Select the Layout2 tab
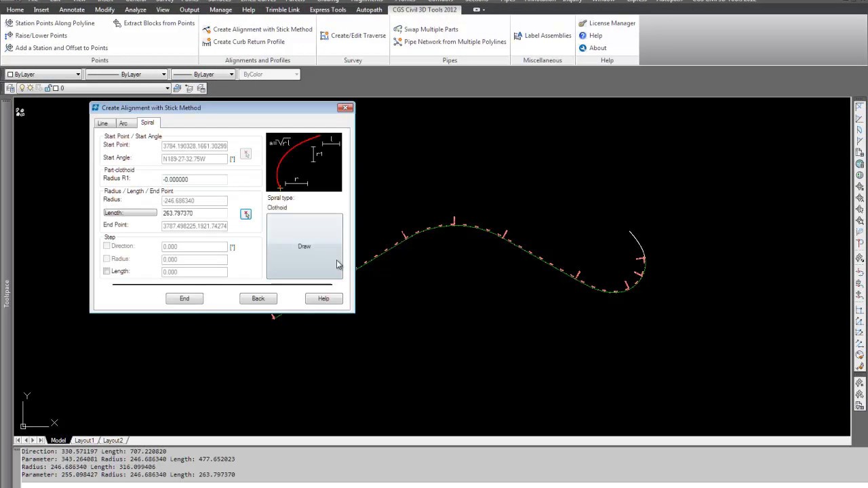 click(113, 441)
